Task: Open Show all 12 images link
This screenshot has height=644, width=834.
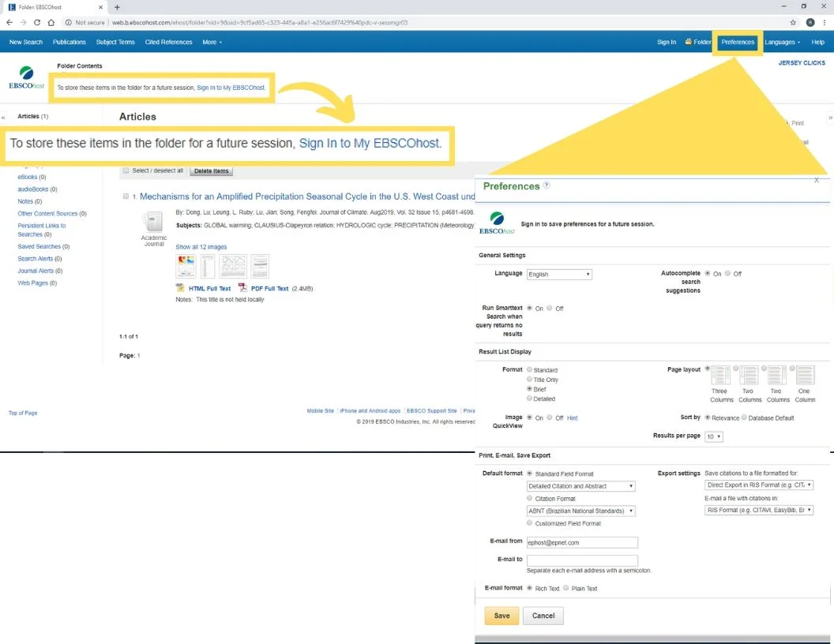Action: pyautogui.click(x=201, y=246)
